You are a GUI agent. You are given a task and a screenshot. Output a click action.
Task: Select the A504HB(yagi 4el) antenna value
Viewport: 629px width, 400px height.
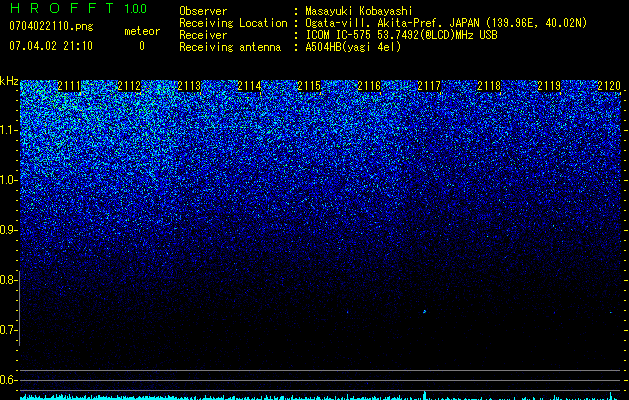[353, 47]
